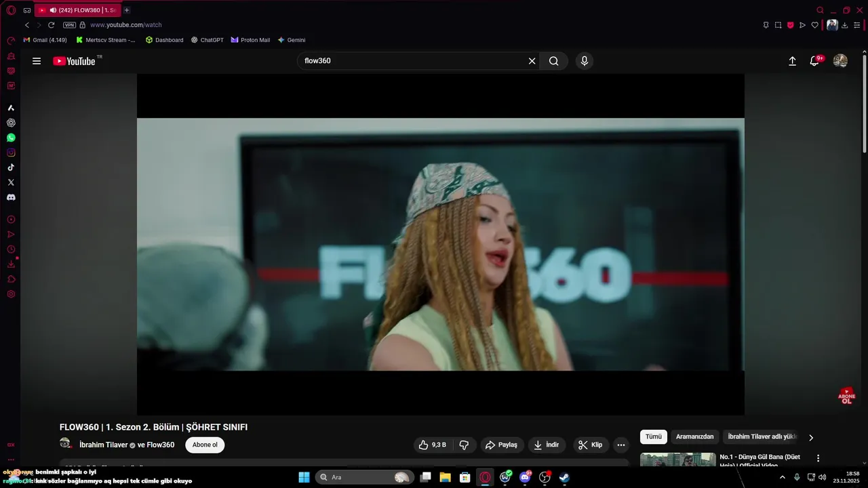Expand system tray hidden icons chevron
This screenshot has width=868, height=488.
[782, 477]
